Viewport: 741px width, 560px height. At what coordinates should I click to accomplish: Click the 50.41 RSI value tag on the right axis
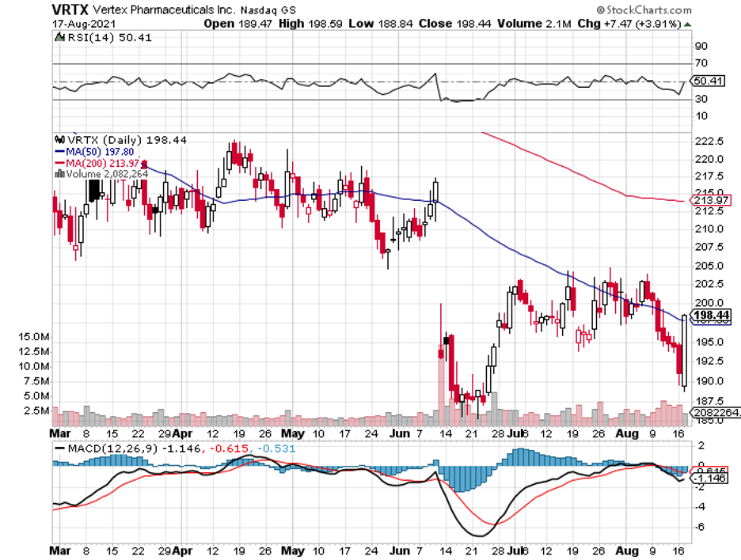[708, 81]
